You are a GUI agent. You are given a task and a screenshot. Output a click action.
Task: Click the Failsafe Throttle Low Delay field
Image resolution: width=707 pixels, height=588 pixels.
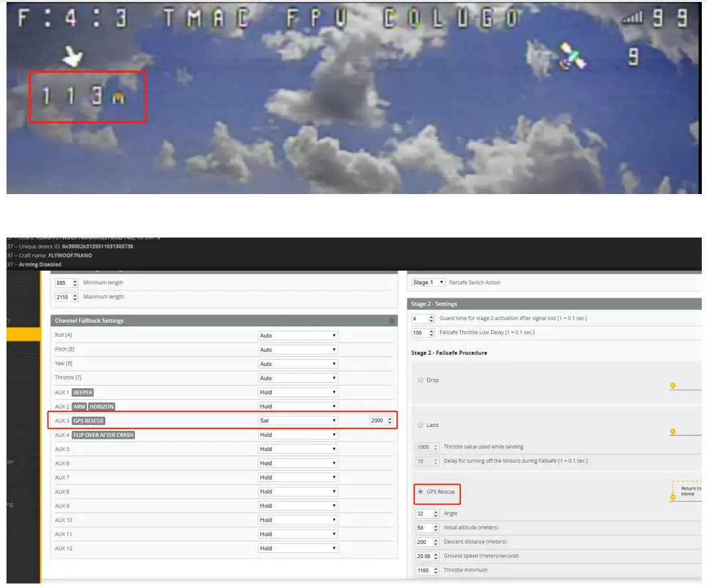coord(423,333)
